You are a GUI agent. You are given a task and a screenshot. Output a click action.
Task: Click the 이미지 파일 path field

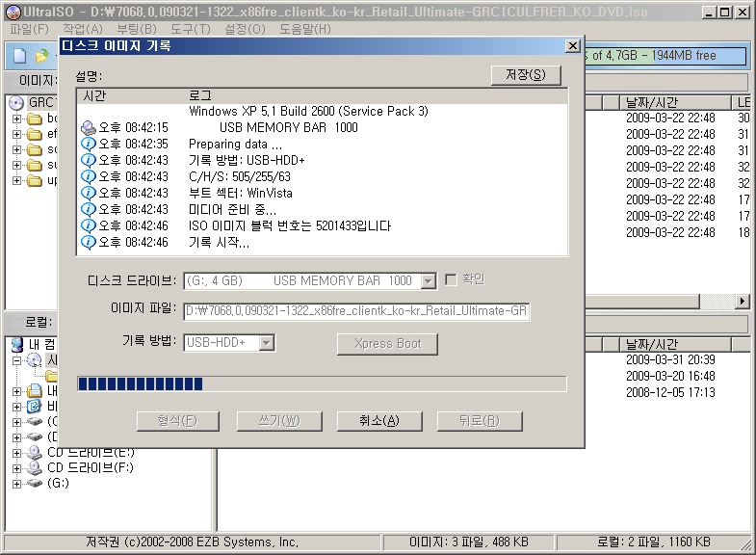(356, 311)
